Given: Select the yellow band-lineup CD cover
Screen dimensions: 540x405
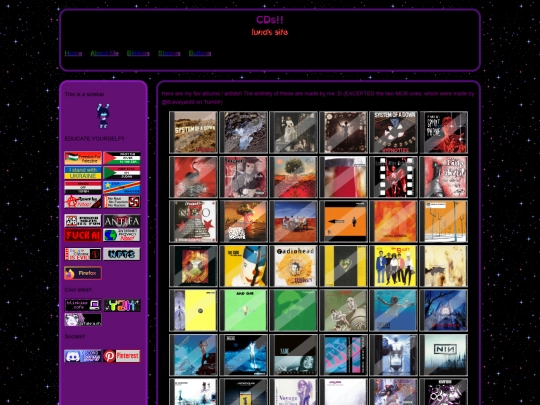Looking at the screenshot, I should (x=393, y=266).
